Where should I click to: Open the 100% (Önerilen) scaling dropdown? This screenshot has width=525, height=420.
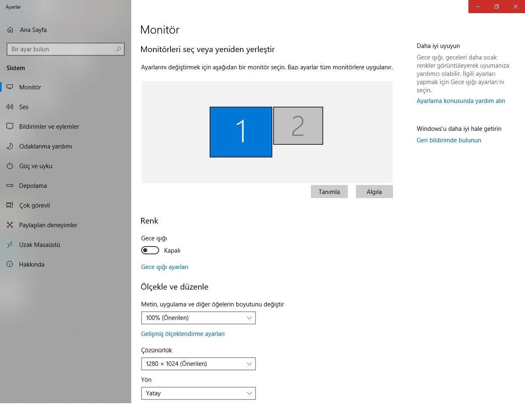(199, 318)
